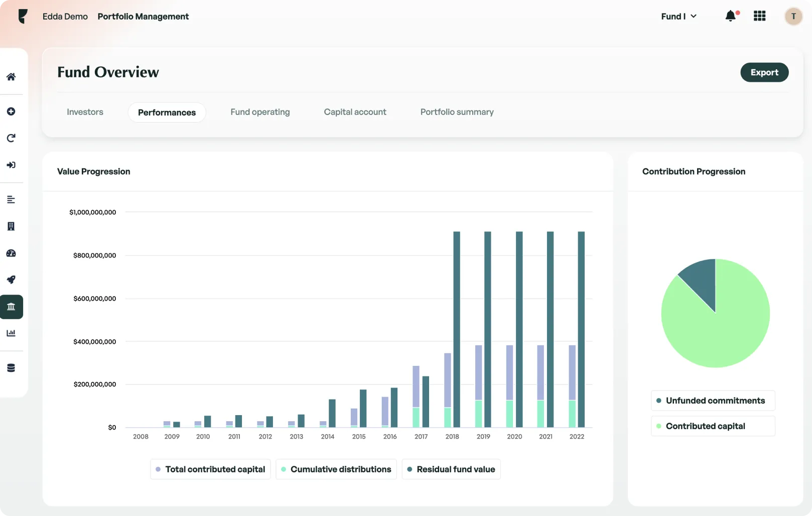Click the profile avatar marked T
Viewport: 812px width, 516px height.
click(x=793, y=16)
